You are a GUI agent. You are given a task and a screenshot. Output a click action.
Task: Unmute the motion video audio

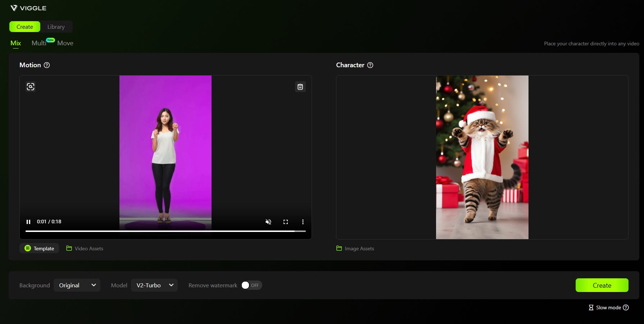tap(268, 222)
